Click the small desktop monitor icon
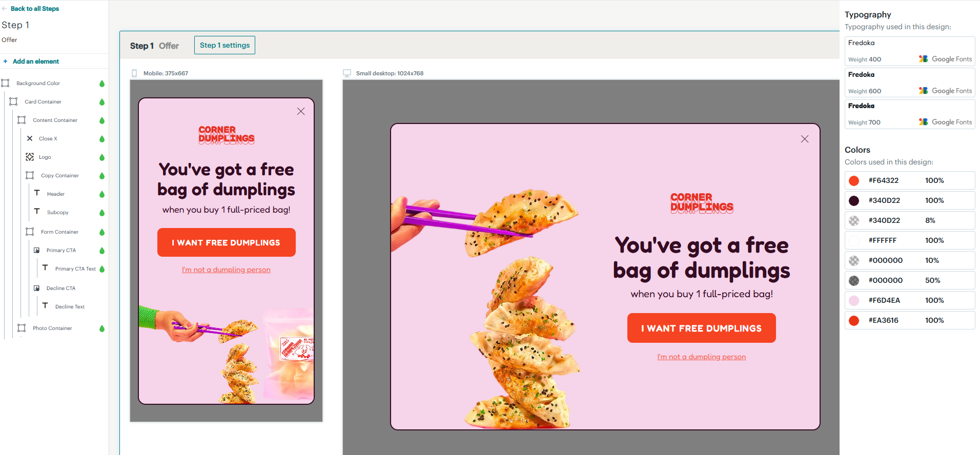Image resolution: width=980 pixels, height=455 pixels. click(347, 73)
